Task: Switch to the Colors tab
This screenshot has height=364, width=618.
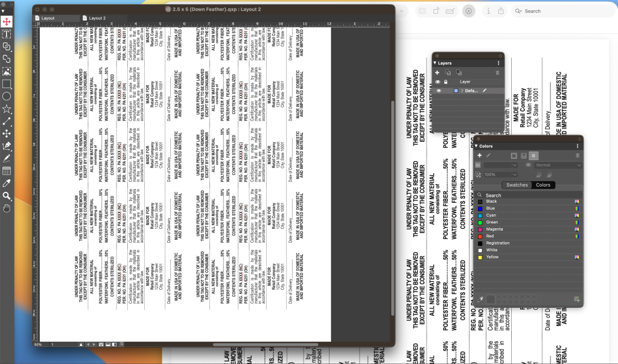Action: (x=543, y=185)
